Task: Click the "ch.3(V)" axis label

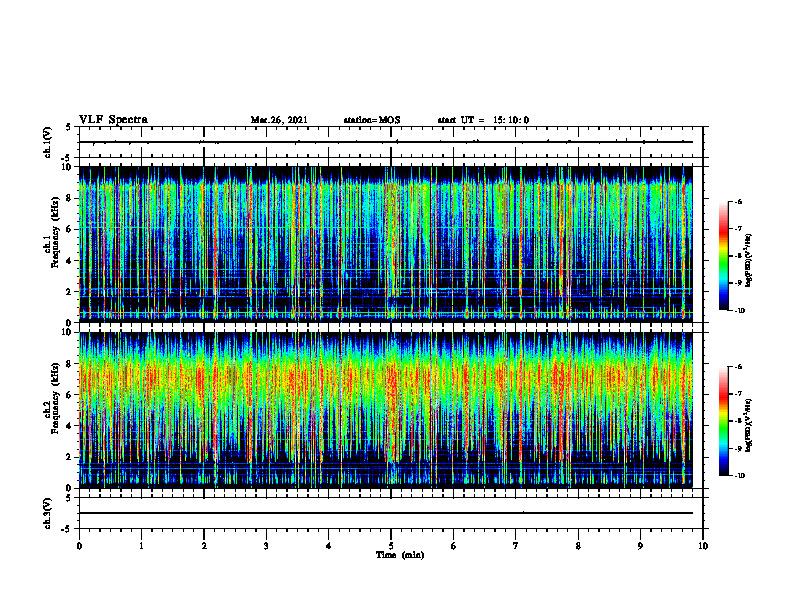Action: coord(48,513)
